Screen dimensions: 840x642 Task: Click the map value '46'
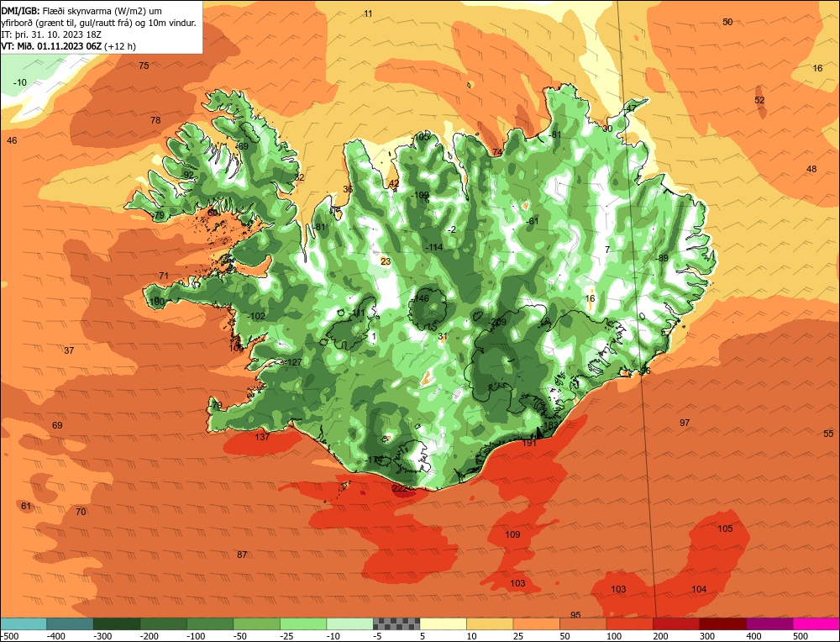(12, 140)
